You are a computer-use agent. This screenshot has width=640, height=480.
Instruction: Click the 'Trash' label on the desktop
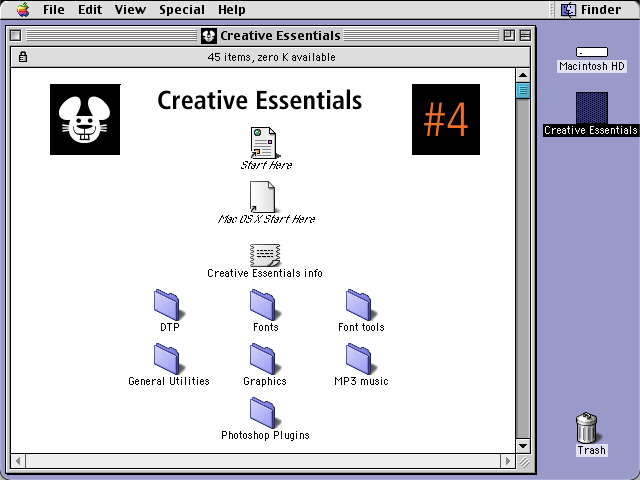tap(591, 450)
